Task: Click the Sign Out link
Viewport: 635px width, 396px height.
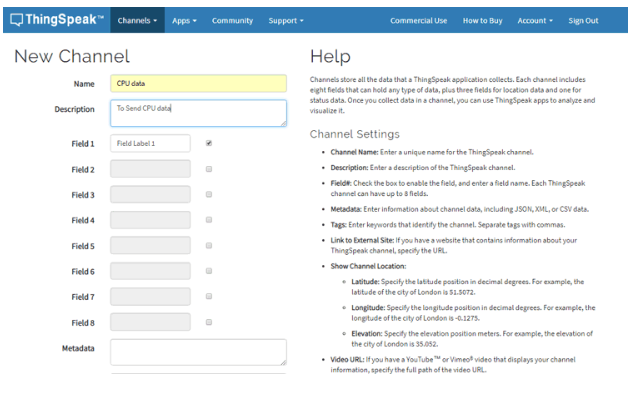Action: point(583,20)
